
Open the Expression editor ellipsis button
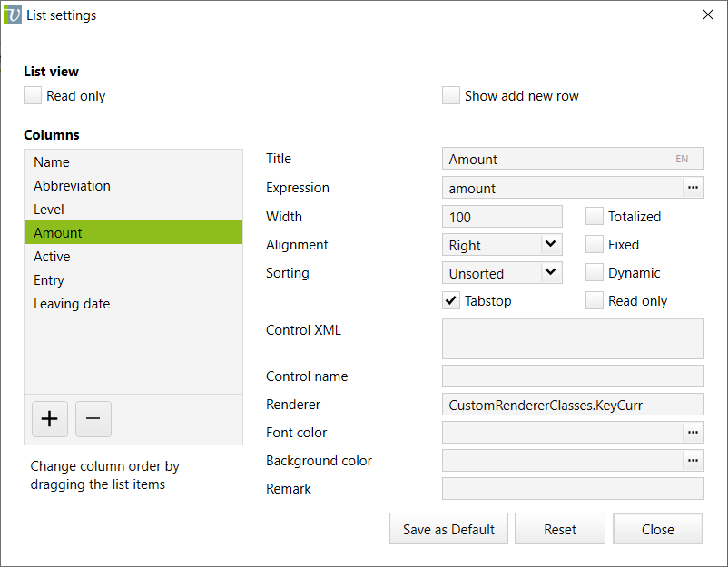point(693,188)
